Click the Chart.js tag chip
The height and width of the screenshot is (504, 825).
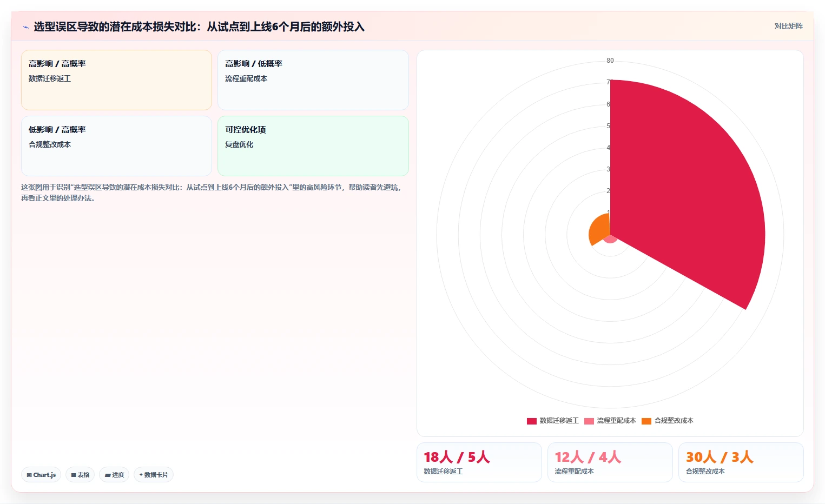(41, 475)
